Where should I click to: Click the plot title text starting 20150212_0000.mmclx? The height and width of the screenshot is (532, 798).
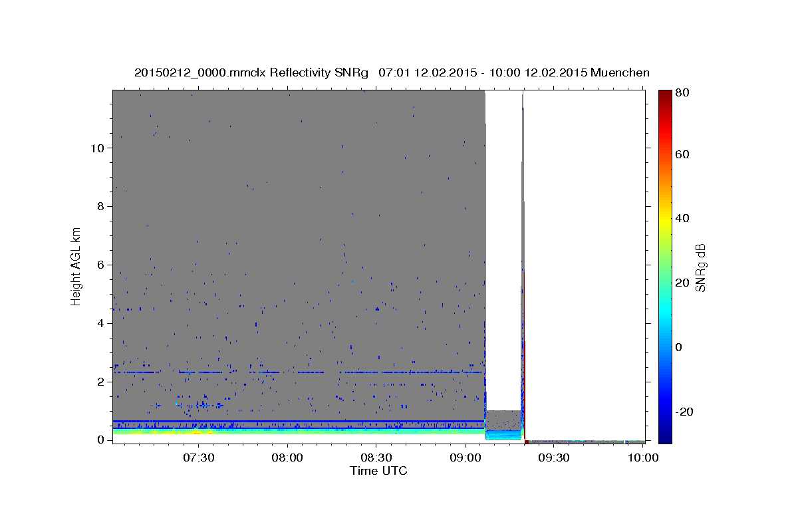tap(392, 72)
